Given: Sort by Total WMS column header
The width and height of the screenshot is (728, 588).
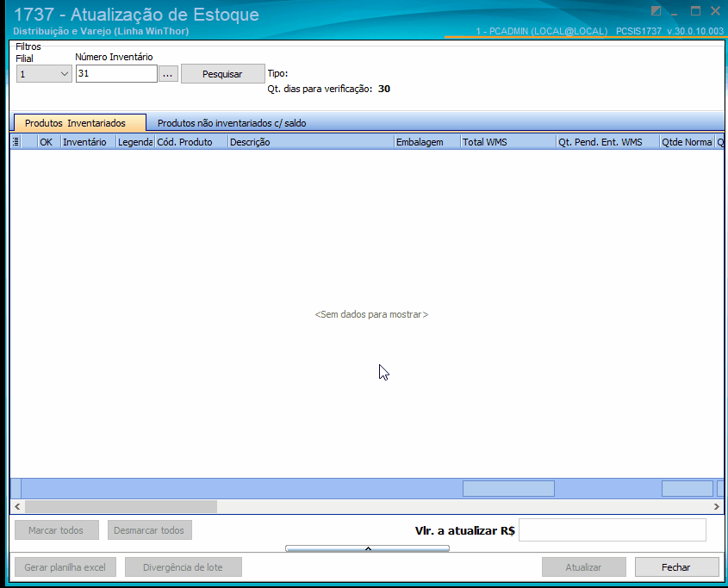Looking at the screenshot, I should (508, 142).
